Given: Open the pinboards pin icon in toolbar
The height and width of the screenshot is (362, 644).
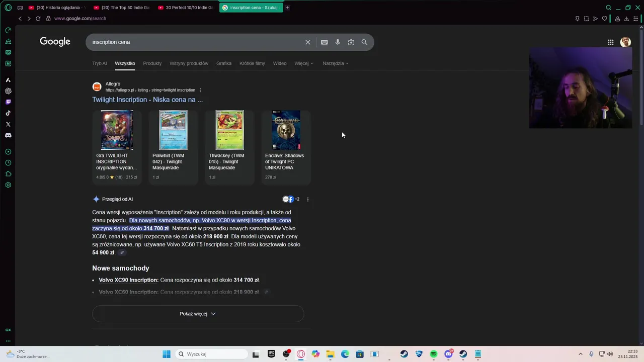Looking at the screenshot, I should tap(577, 19).
